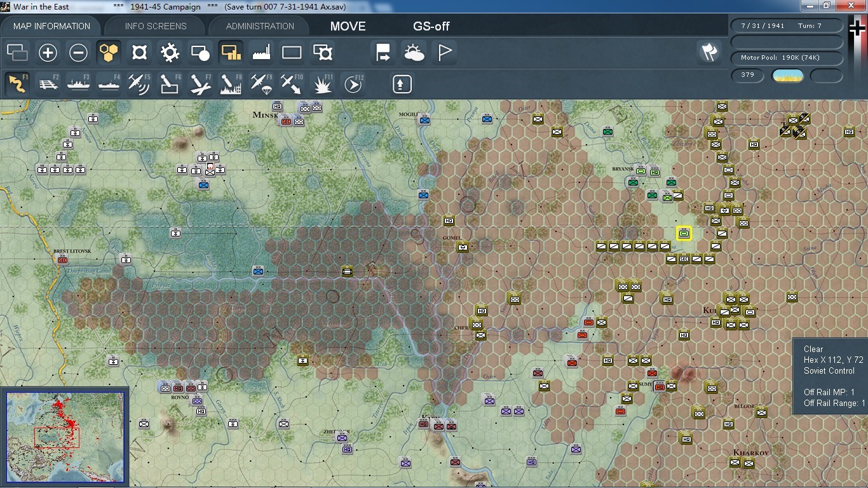Switch to MAP INFORMATION tab
The height and width of the screenshot is (488, 868).
coord(51,26)
